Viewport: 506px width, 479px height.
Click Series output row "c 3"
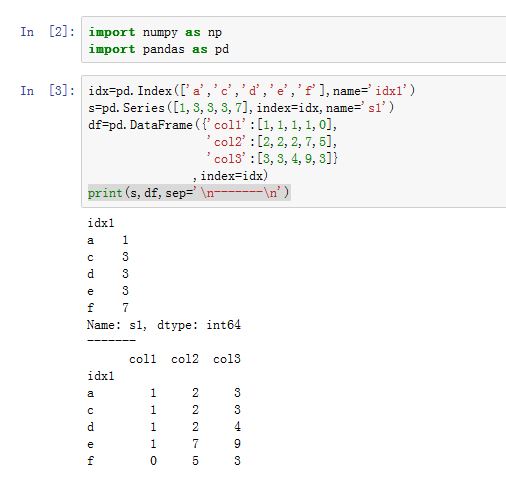pos(108,257)
